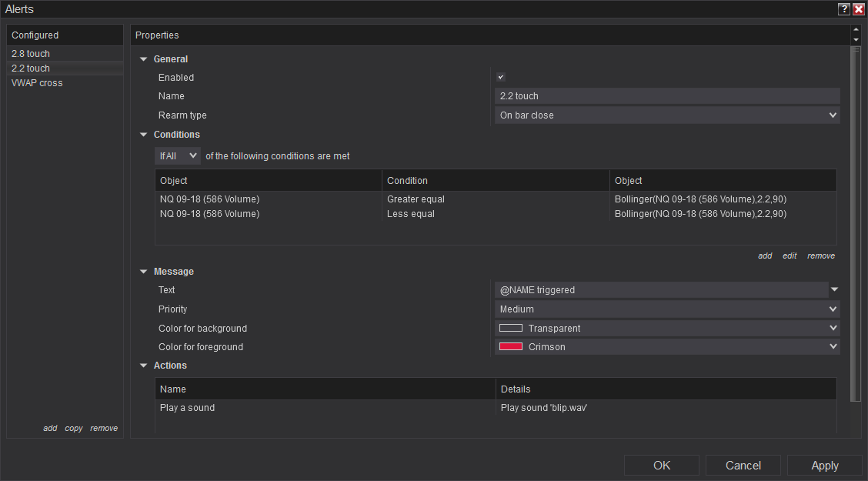Open Text message variable dropdown arrow
Image resolution: width=868 pixels, height=481 pixels.
tap(834, 290)
